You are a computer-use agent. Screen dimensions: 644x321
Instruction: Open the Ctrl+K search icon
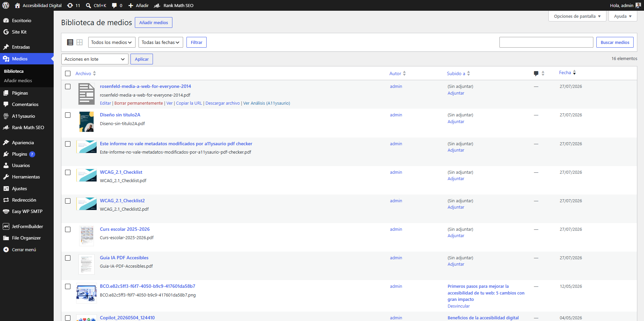(x=96, y=5)
